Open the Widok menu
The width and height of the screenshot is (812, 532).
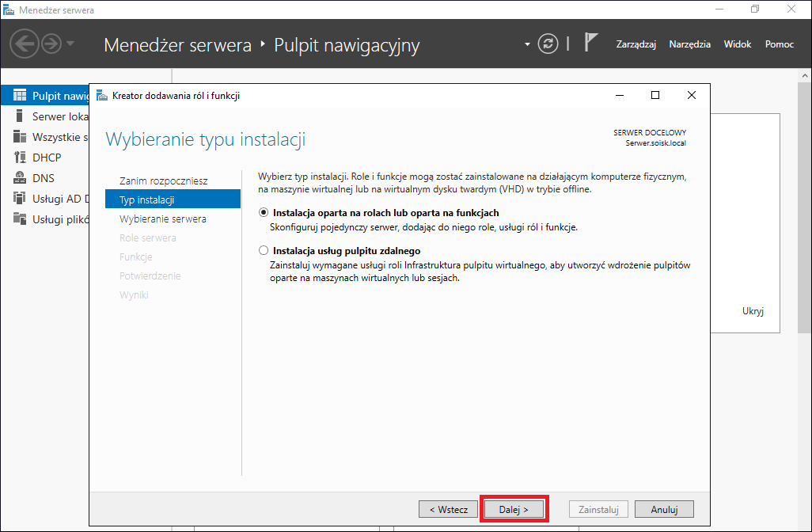(x=738, y=44)
